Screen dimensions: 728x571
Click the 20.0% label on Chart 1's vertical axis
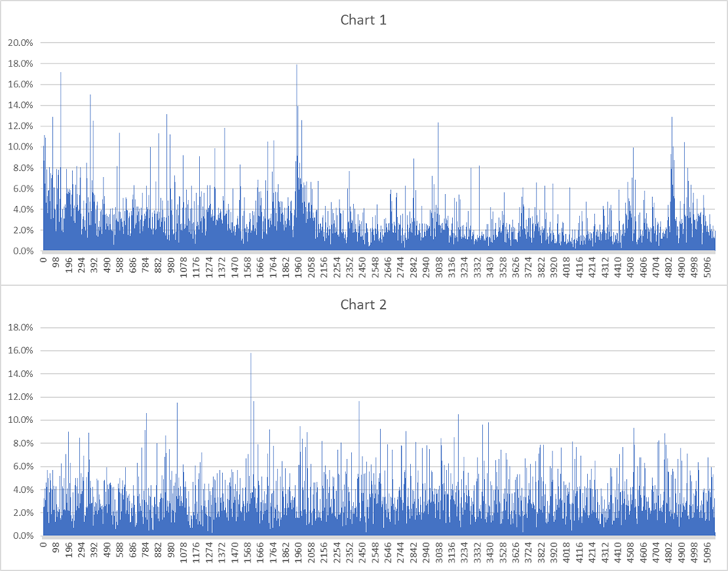pyautogui.click(x=21, y=43)
